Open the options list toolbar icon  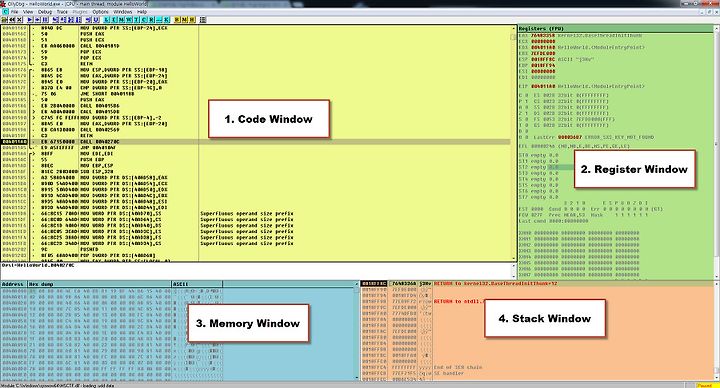[x=202, y=20]
